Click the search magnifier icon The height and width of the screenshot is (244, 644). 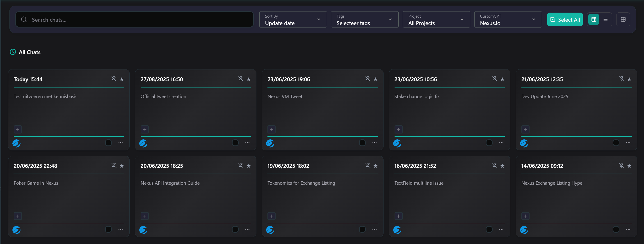24,19
